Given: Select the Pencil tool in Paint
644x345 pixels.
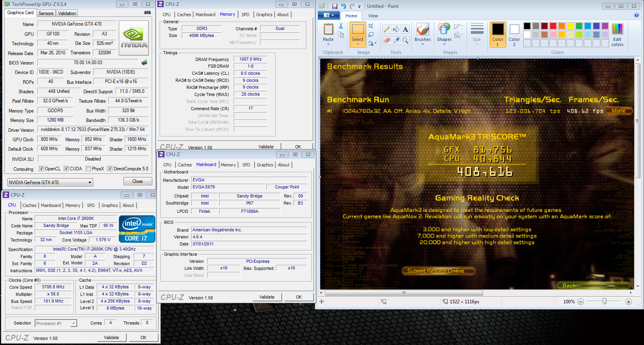Looking at the screenshot, I should coord(387,29).
